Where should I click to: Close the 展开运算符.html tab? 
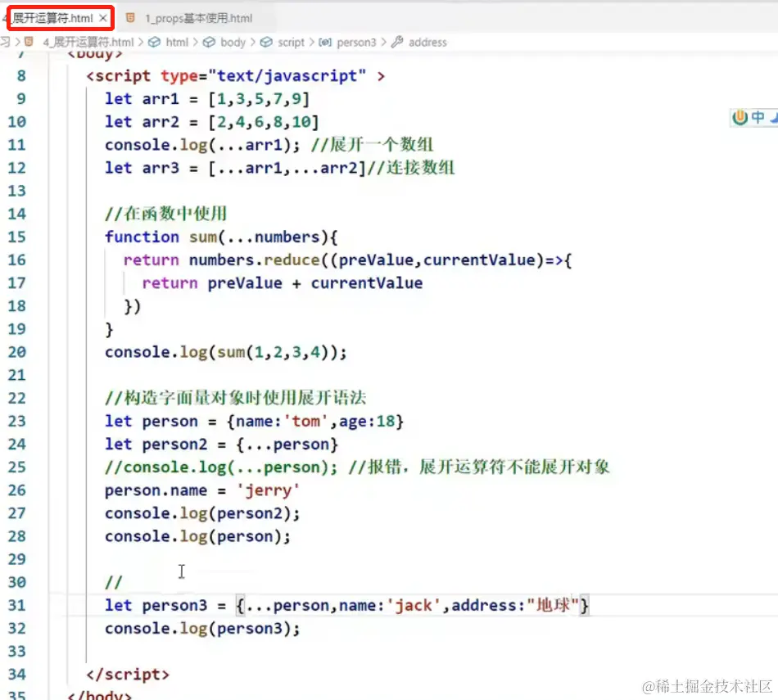(x=102, y=18)
